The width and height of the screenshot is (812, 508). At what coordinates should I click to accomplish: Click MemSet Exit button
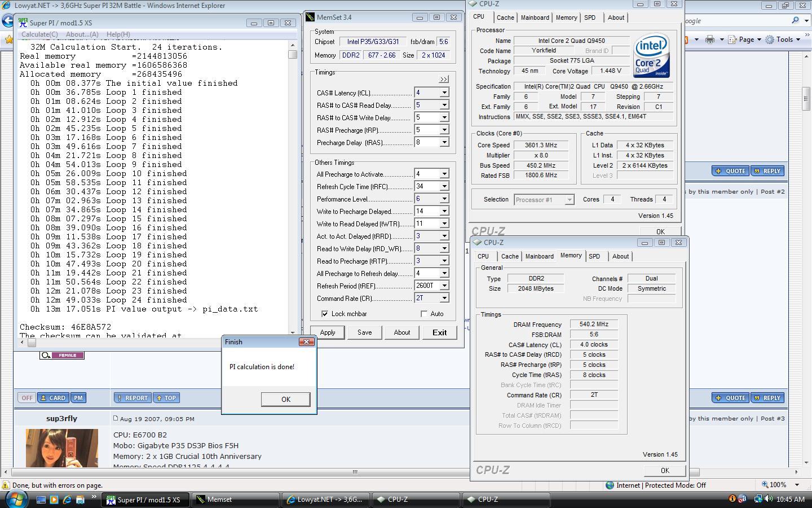440,332
